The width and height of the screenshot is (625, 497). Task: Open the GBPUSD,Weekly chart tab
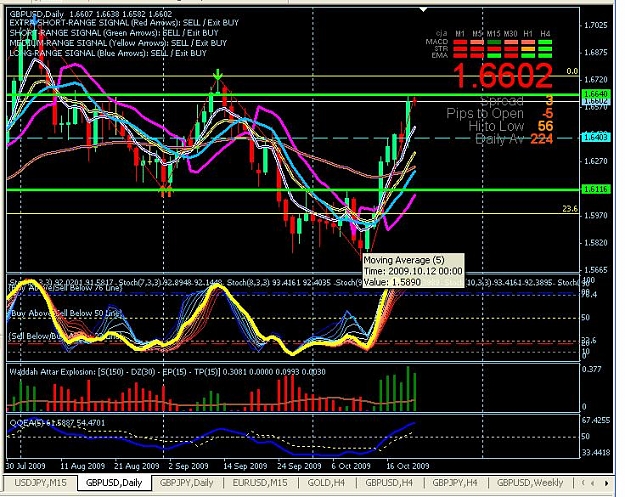coord(530,483)
